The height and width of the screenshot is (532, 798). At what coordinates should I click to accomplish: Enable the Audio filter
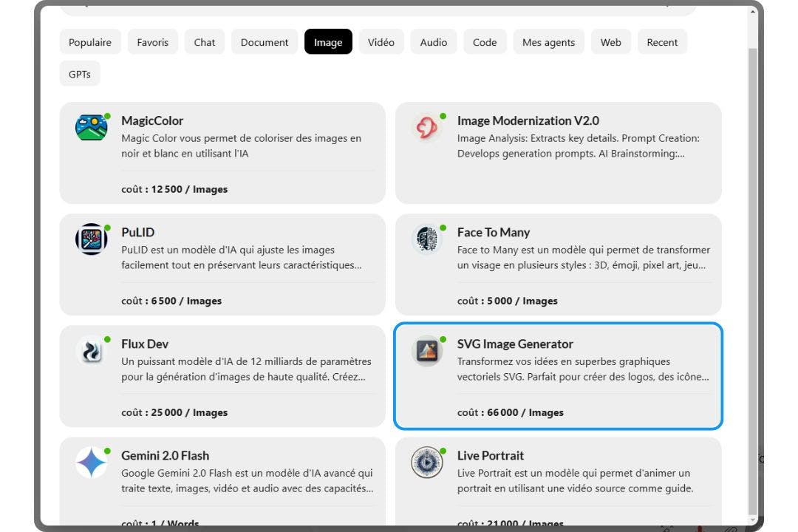pos(433,42)
